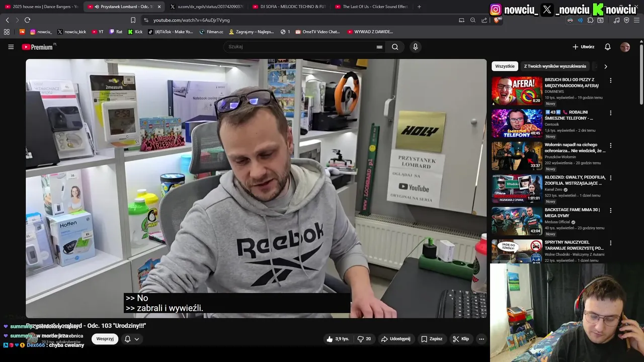Open the extensions puzzle icon
This screenshot has width=644, height=362.
tap(590, 20)
